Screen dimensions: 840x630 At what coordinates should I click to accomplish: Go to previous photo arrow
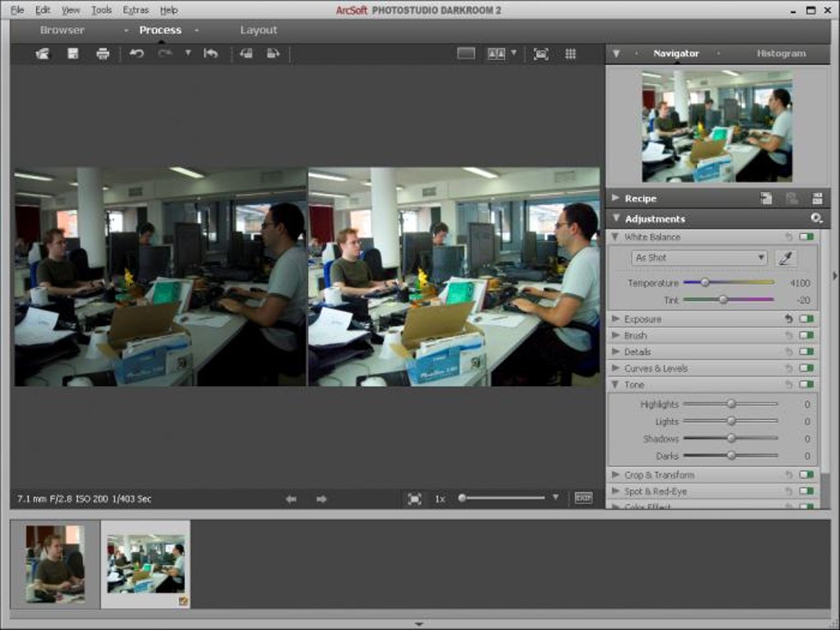click(291, 499)
